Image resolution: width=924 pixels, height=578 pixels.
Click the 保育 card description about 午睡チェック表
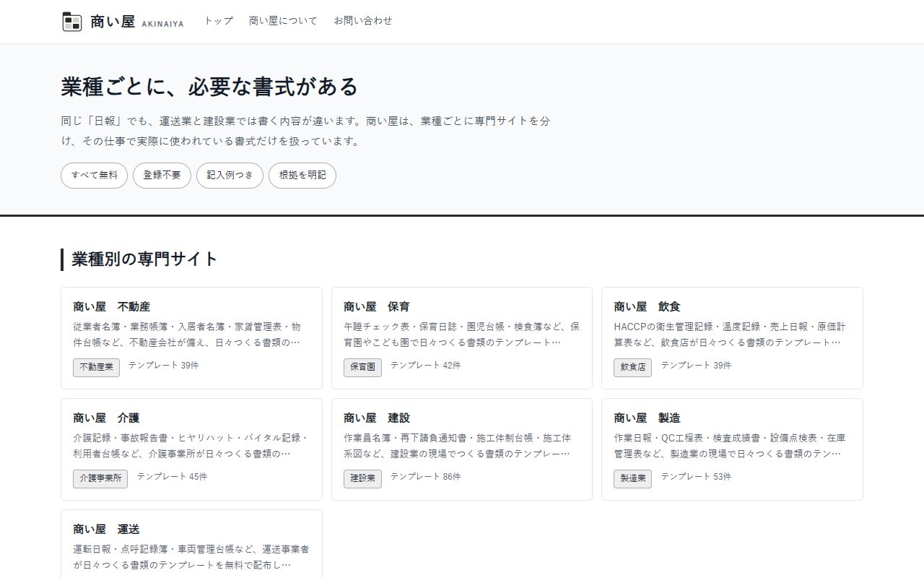click(x=462, y=335)
